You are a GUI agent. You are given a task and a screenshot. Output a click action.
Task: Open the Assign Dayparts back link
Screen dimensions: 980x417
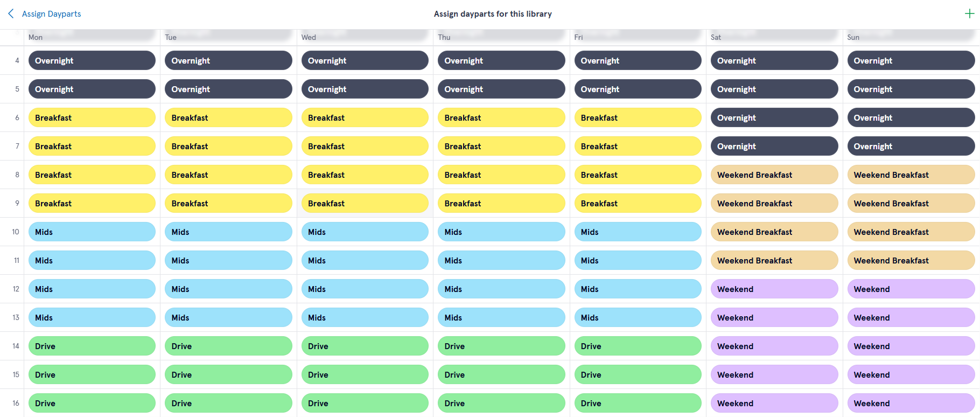51,14
